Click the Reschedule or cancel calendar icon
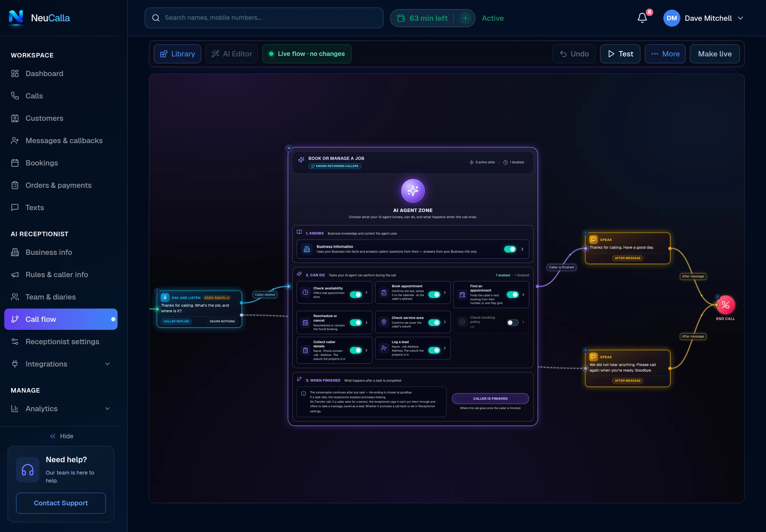Viewport: 766px width, 532px height. (305, 322)
